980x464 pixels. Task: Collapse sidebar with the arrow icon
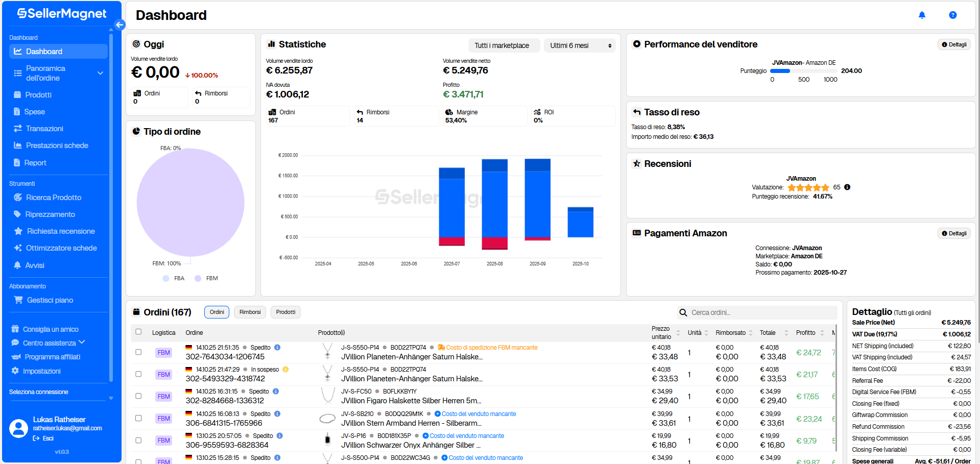(x=120, y=25)
